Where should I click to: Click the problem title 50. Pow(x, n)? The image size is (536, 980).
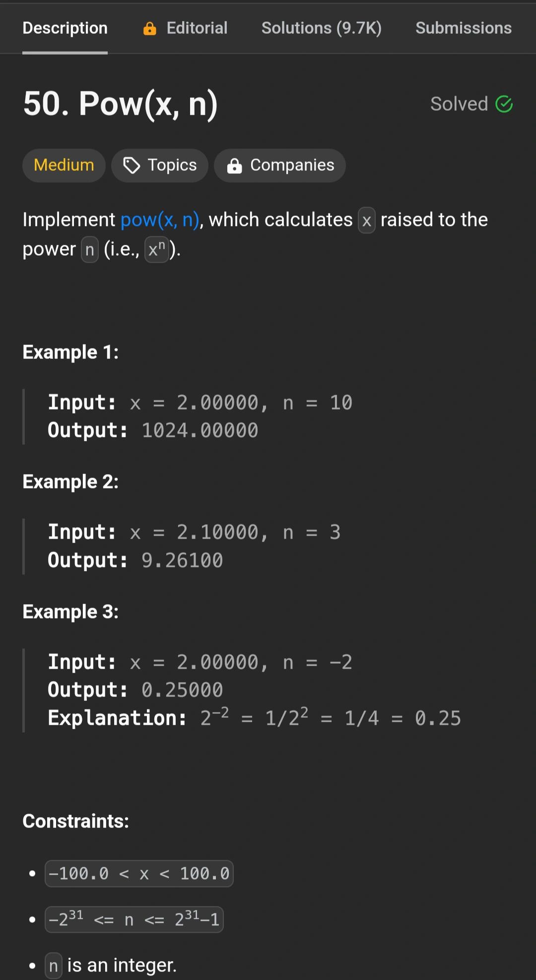click(x=121, y=104)
